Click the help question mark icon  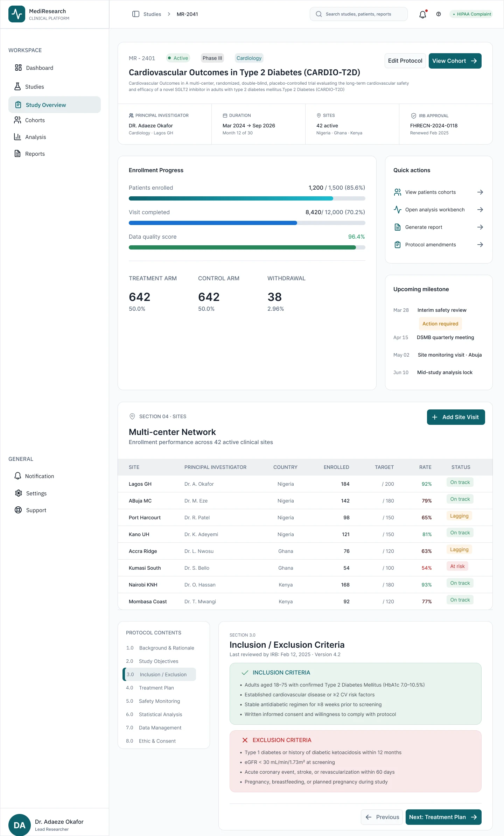(439, 14)
